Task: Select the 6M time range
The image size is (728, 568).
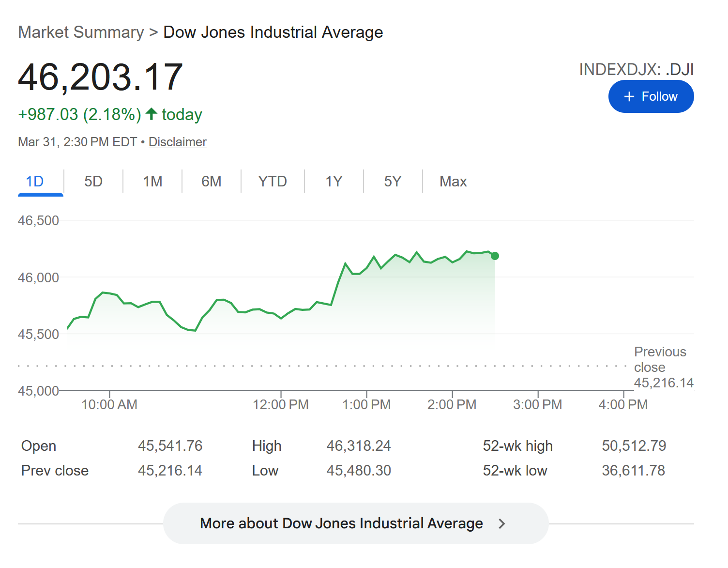Action: pyautogui.click(x=212, y=182)
